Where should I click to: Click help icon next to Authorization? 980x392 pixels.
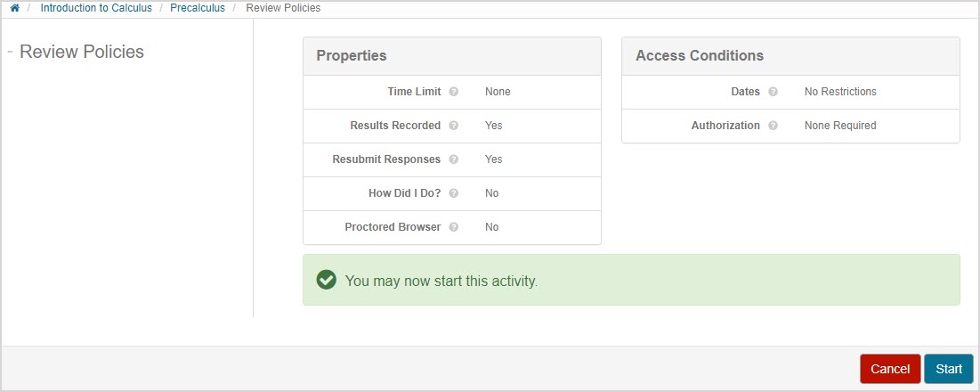pos(773,126)
